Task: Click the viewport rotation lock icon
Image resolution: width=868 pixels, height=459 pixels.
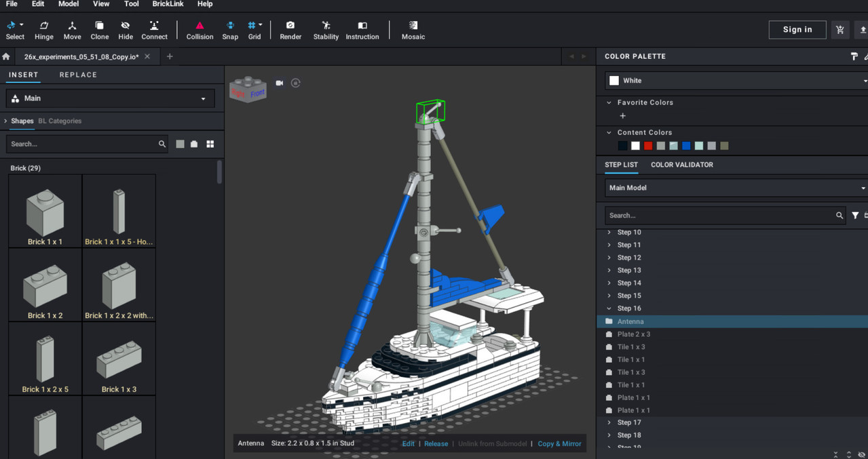Action: 295,83
